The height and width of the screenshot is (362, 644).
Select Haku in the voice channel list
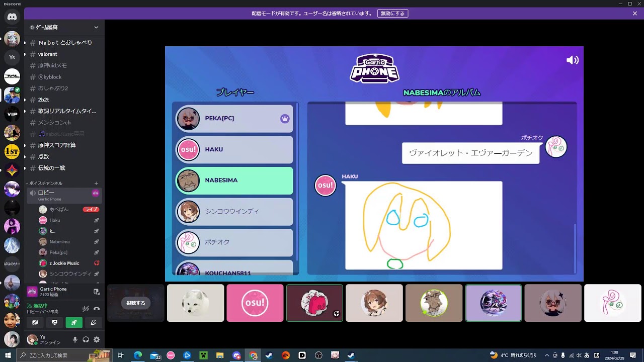(69, 220)
